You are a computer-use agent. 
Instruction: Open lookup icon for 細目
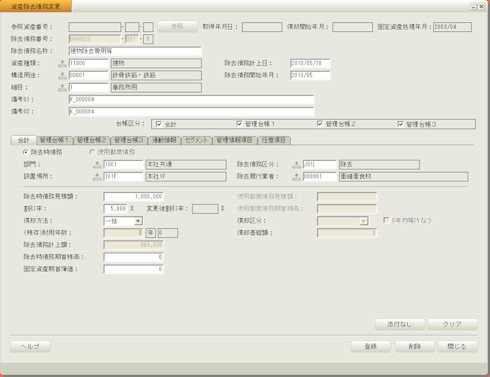click(62, 88)
